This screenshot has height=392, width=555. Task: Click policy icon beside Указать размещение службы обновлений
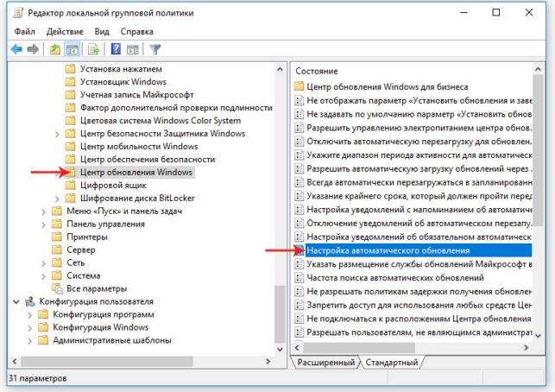tap(300, 264)
